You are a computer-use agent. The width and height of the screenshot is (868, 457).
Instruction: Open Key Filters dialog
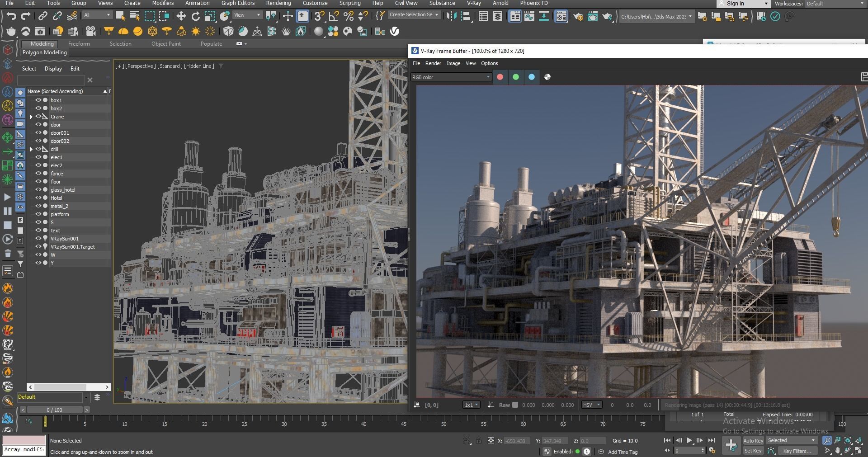click(797, 451)
